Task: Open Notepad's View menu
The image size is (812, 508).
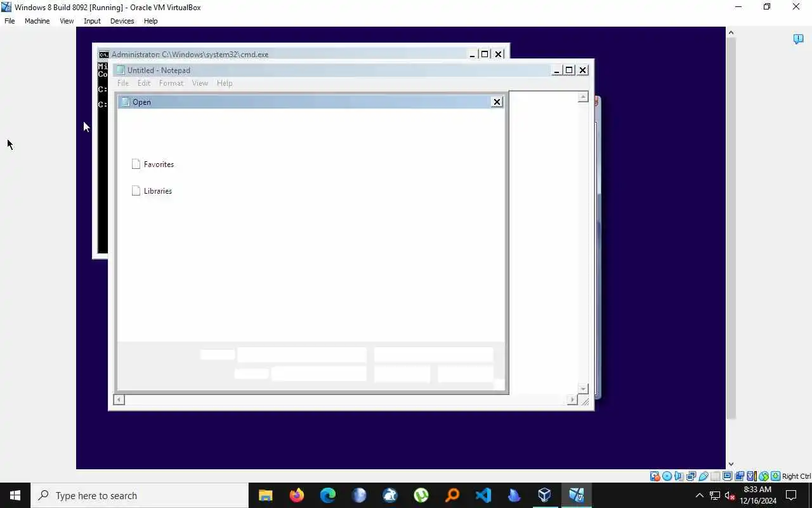Action: point(200,83)
